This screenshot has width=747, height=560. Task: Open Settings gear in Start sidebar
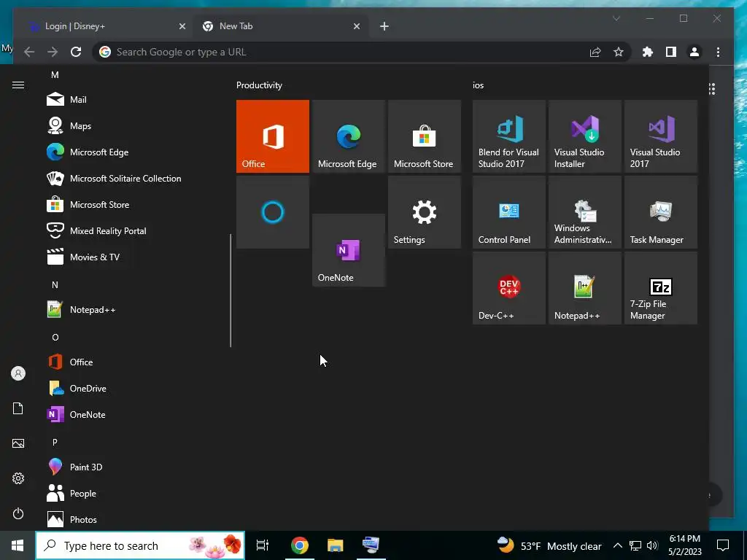[18, 478]
